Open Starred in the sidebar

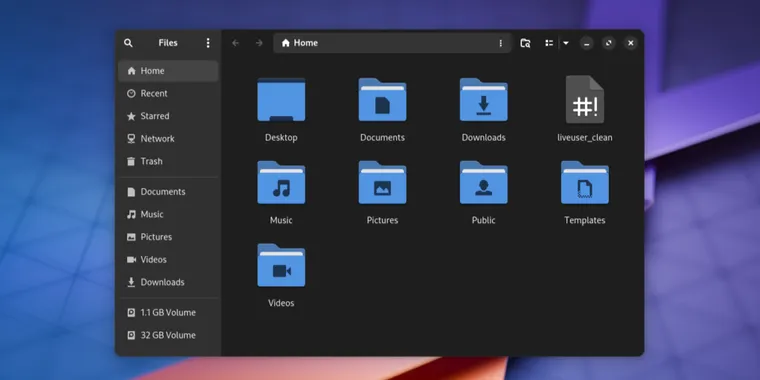(x=168, y=116)
